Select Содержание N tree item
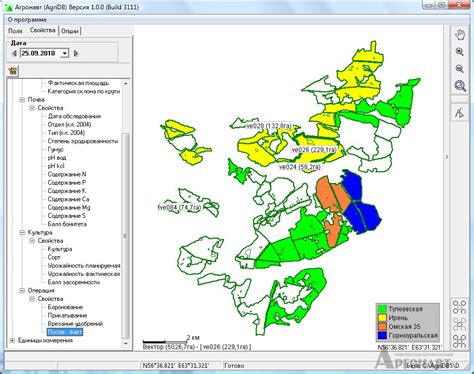 pyautogui.click(x=67, y=174)
